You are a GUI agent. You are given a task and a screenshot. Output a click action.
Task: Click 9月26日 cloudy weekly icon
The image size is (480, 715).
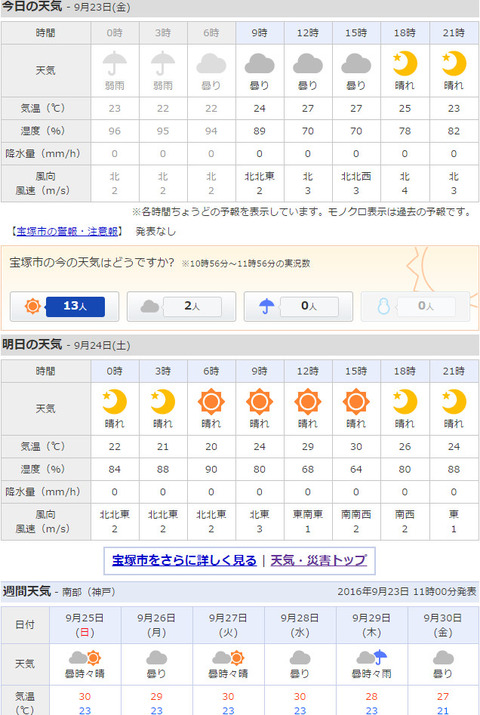pyautogui.click(x=156, y=658)
